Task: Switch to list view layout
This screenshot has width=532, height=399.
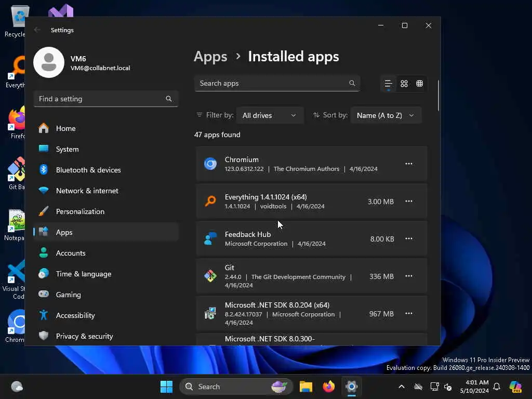Action: click(389, 84)
